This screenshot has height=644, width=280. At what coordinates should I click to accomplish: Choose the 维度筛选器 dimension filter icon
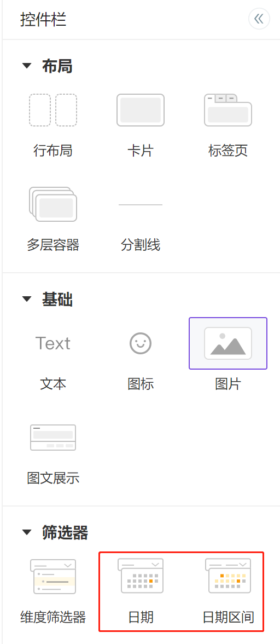point(53,576)
